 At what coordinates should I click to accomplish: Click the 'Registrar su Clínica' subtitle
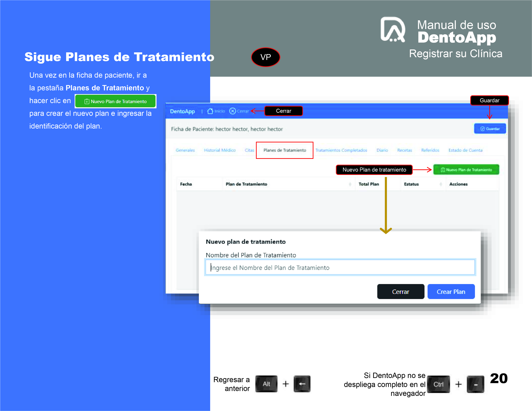[x=455, y=54]
